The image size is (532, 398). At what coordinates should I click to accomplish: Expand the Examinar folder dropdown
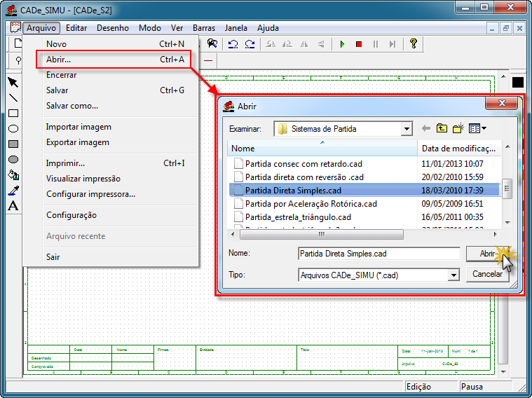[406, 129]
